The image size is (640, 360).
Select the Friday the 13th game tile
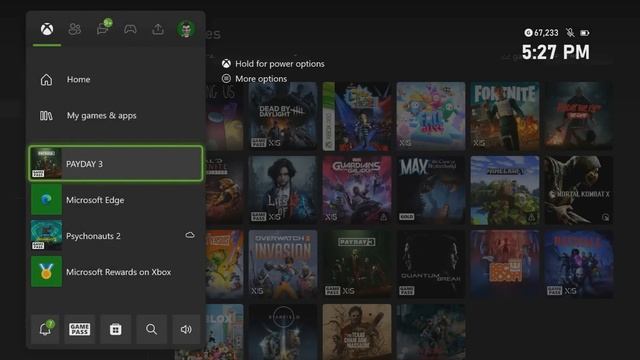click(578, 116)
